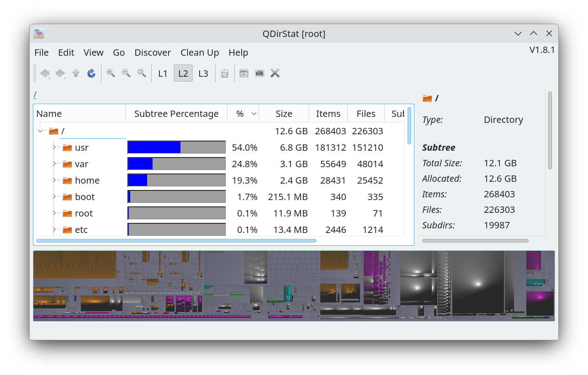Click the folder icon in the details panel header
The height and width of the screenshot is (375, 588).
coord(427,98)
